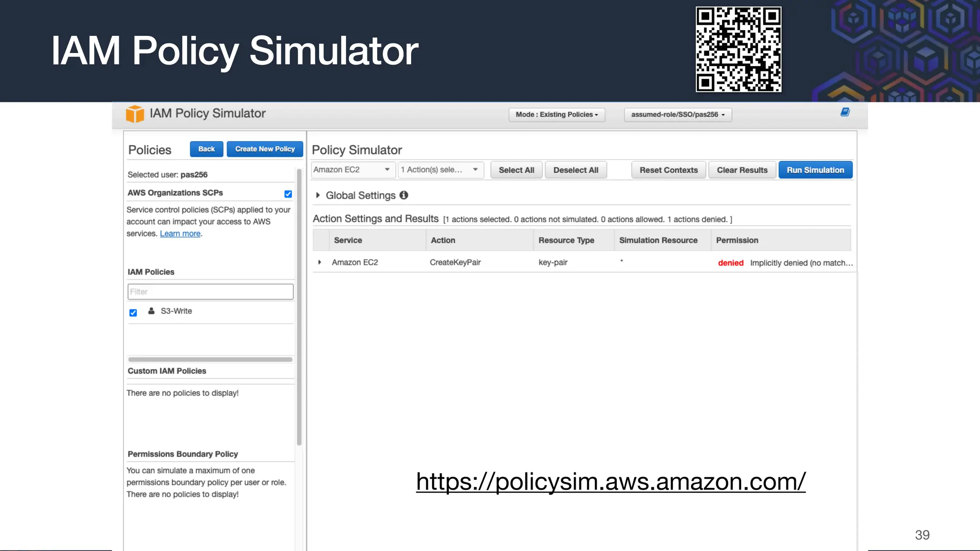Expand the Global Settings section
This screenshot has width=980, height=551.
point(318,195)
